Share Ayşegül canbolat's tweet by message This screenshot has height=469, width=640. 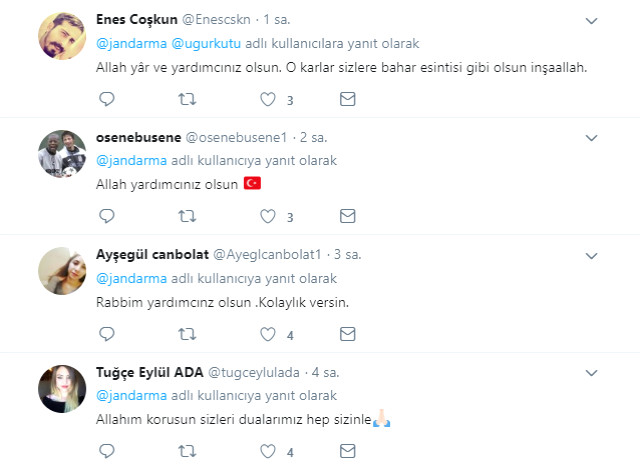(x=347, y=334)
